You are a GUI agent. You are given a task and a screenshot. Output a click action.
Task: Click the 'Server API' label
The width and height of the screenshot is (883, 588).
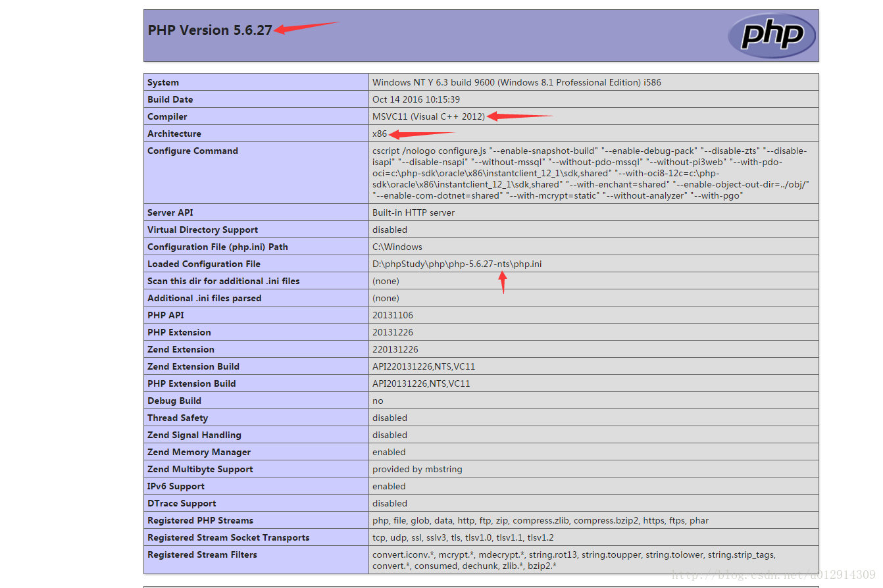click(x=170, y=212)
